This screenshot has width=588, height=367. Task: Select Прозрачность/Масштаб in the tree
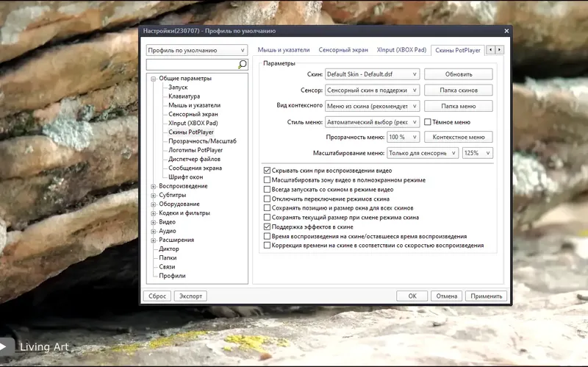coord(203,141)
